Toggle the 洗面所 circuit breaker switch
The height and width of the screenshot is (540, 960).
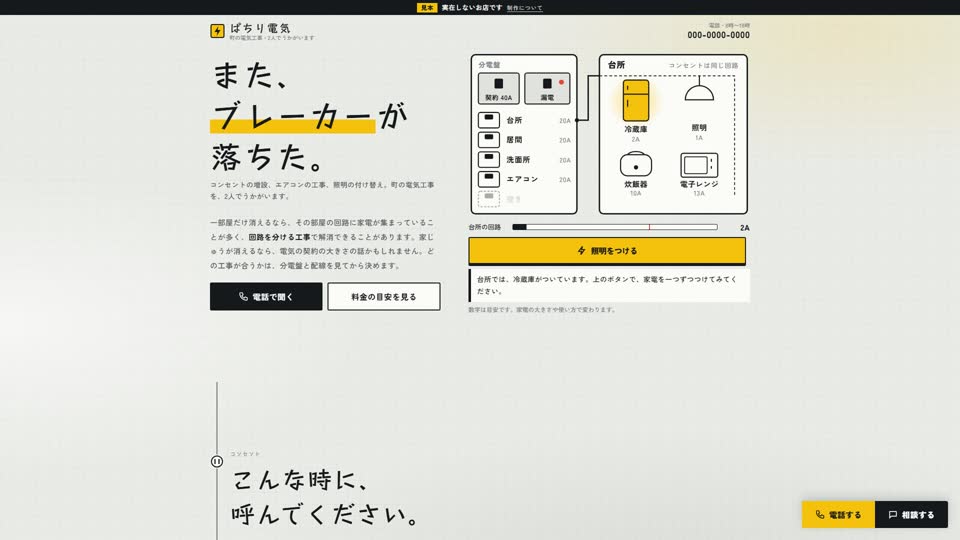[x=489, y=159]
